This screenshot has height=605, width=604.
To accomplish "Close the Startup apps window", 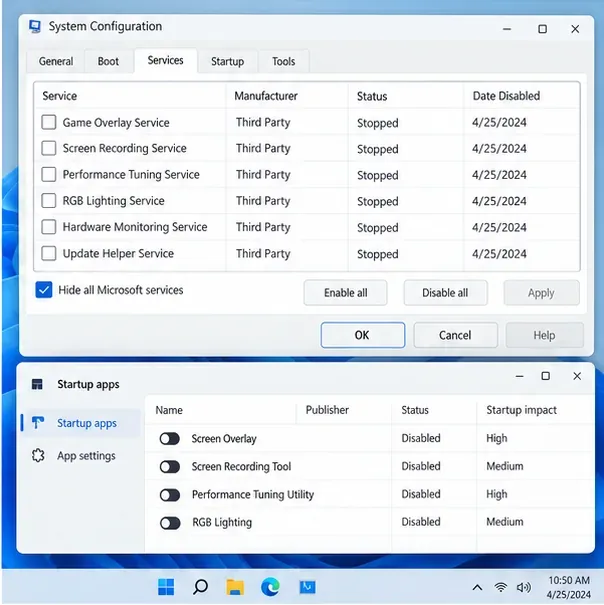I will (x=577, y=376).
